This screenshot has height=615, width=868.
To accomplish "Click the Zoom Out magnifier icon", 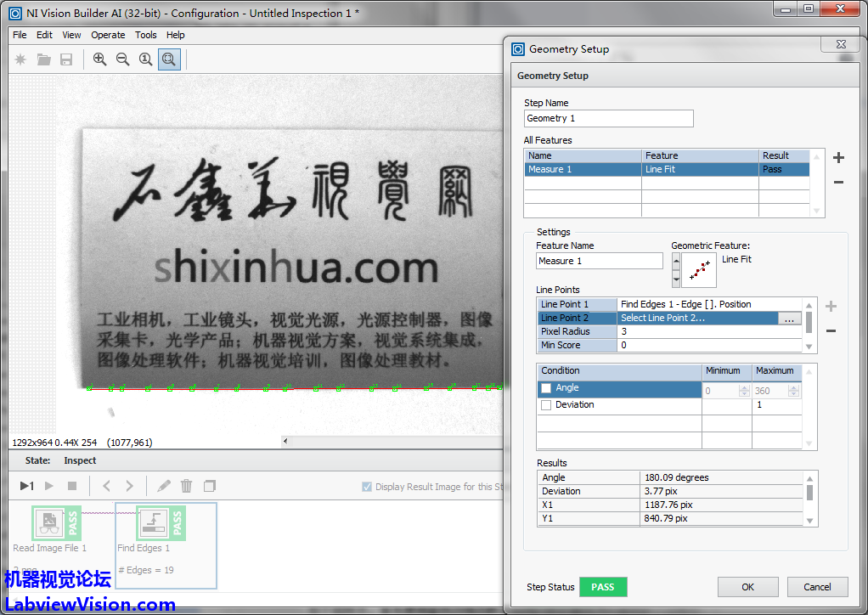I will (x=123, y=59).
